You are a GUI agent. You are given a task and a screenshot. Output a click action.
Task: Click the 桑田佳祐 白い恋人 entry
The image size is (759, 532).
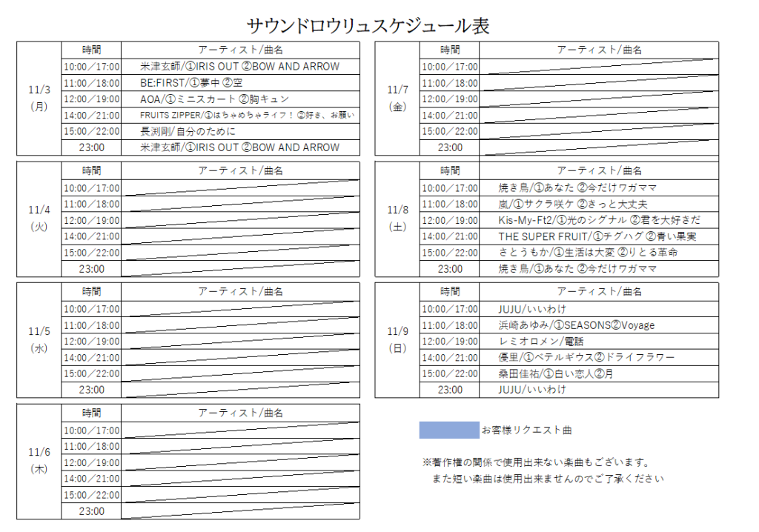[x=556, y=373]
